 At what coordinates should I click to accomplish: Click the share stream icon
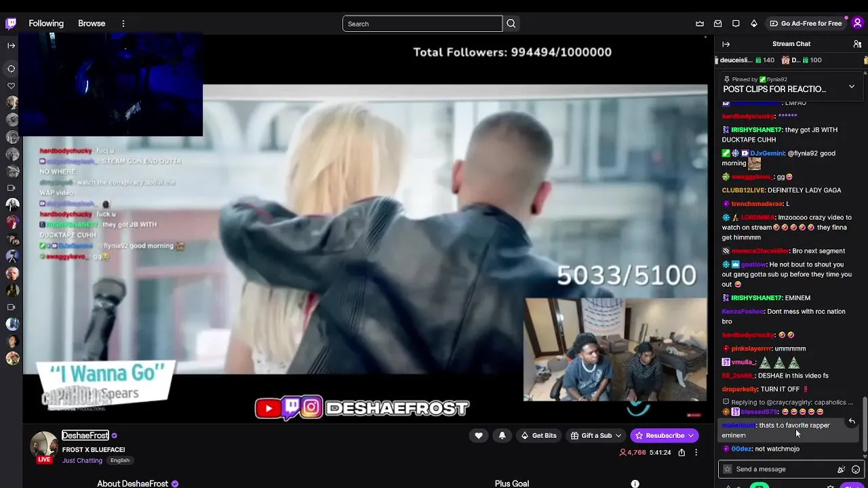click(682, 453)
